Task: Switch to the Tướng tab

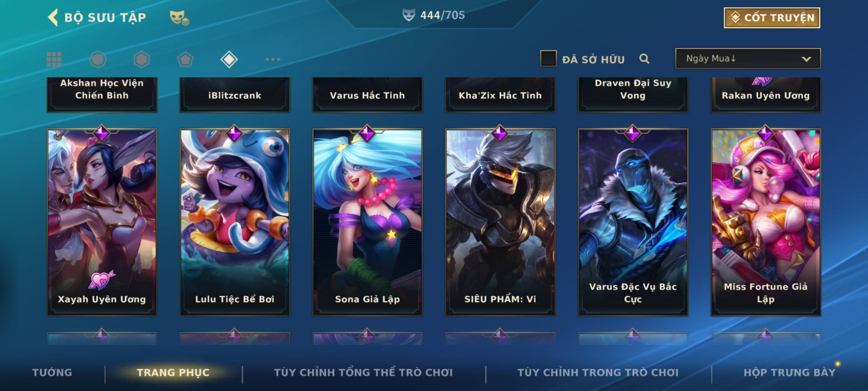Action: coord(52,373)
